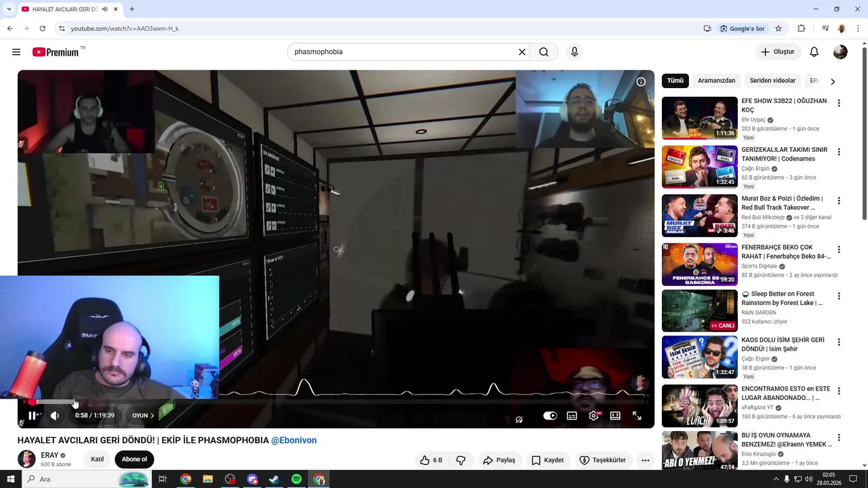Open a new browser tab
The image size is (868, 488).
point(132,9)
